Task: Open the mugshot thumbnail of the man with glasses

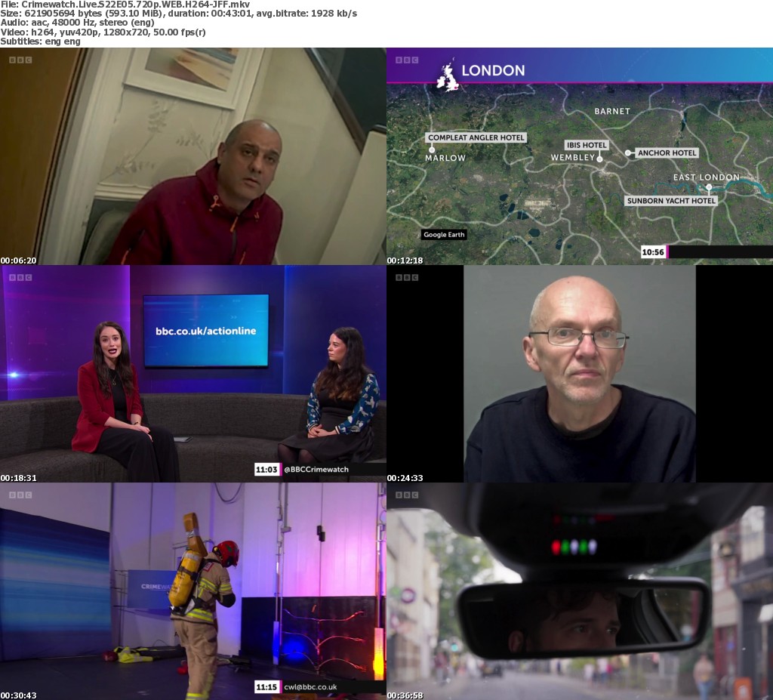Action: tap(579, 374)
